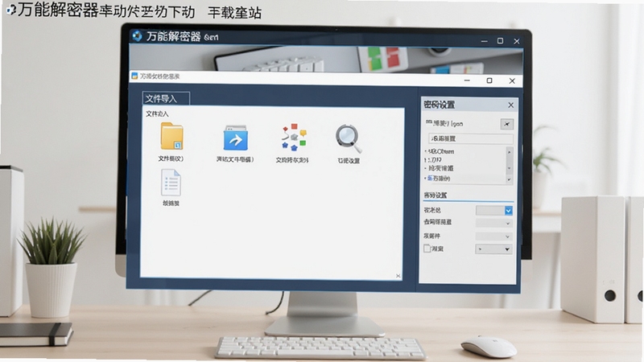Viewport: 644px width, 362px height.
Task: Click the blue folder icon with white arrow
Action: click(235, 138)
